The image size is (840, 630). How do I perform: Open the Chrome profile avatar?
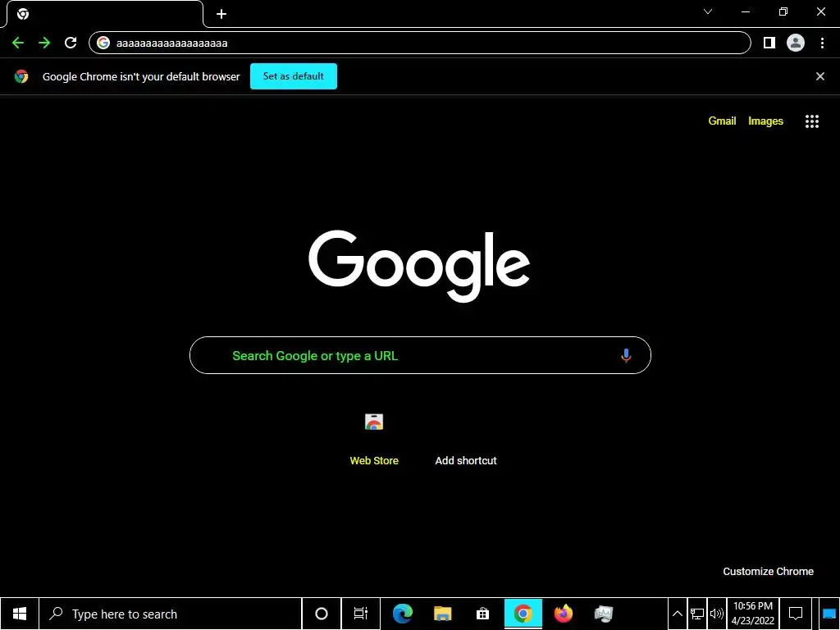(796, 43)
